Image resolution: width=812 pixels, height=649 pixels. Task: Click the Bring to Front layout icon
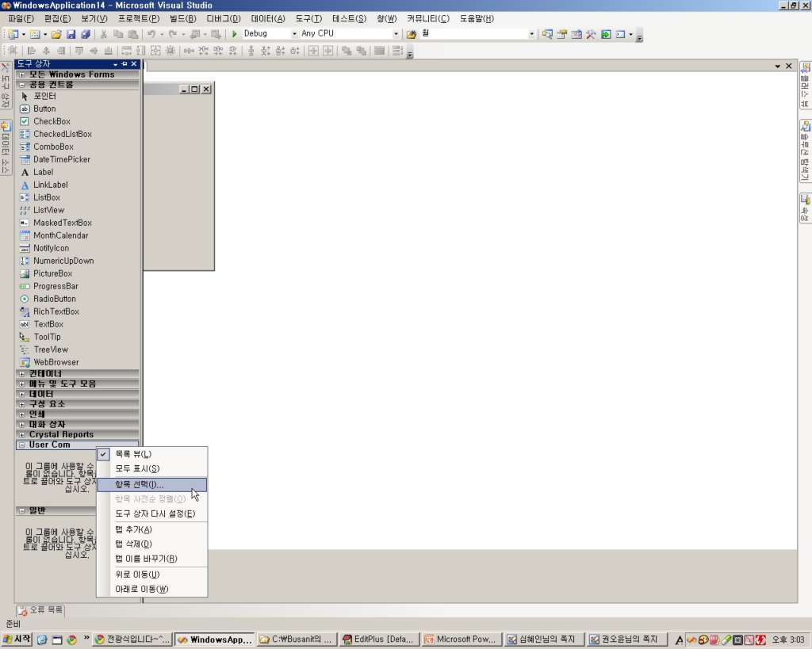[x=347, y=51]
